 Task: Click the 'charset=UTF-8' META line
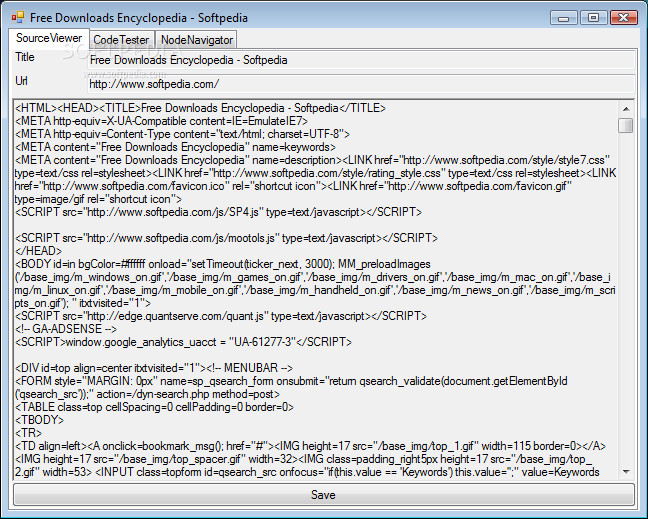pyautogui.click(x=183, y=134)
